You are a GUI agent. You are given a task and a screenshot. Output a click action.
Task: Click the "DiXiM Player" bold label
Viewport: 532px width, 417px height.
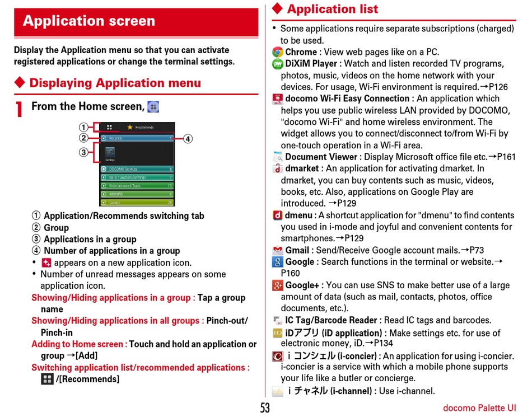pyautogui.click(x=311, y=64)
